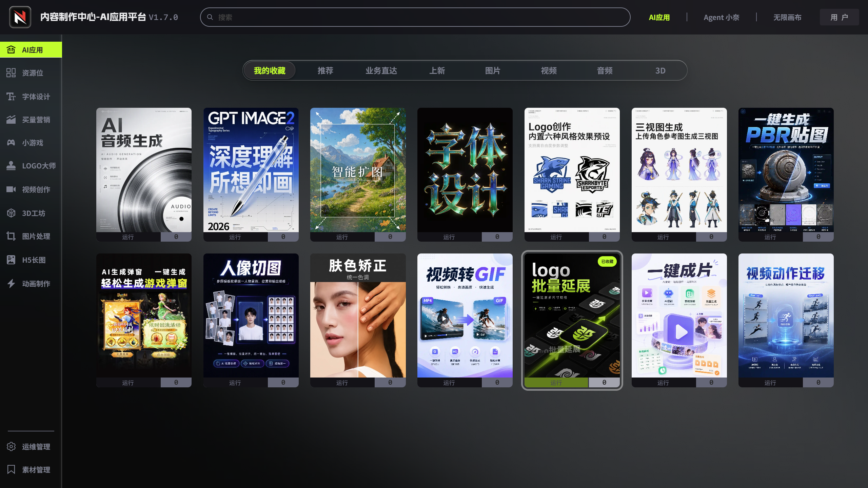The height and width of the screenshot is (488, 868).
Task: Click the 动画制作 lightning icon
Action: (x=11, y=284)
